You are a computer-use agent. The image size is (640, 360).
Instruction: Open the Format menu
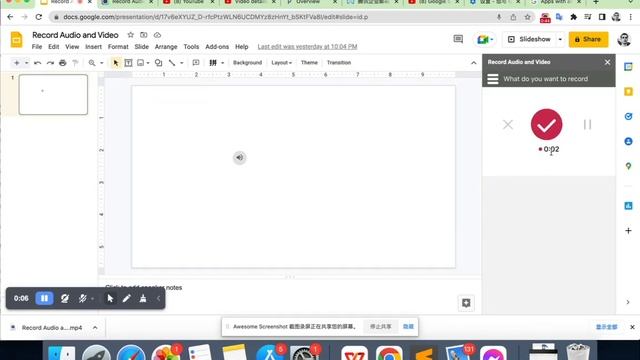pyautogui.click(x=118, y=47)
